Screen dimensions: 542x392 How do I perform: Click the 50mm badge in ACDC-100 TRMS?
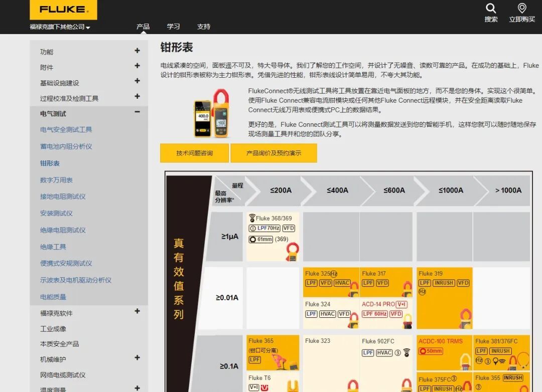pos(431,351)
